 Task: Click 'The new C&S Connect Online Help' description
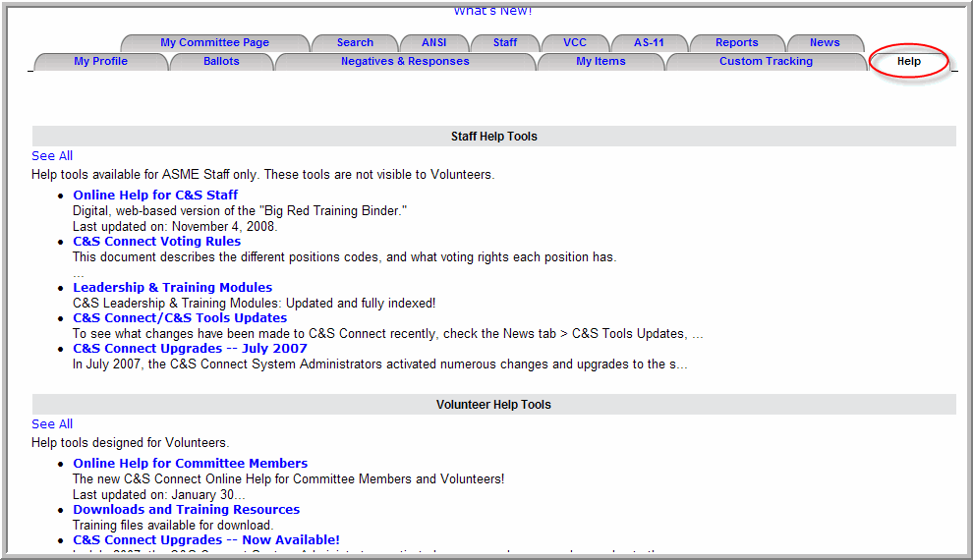pyautogui.click(x=289, y=478)
